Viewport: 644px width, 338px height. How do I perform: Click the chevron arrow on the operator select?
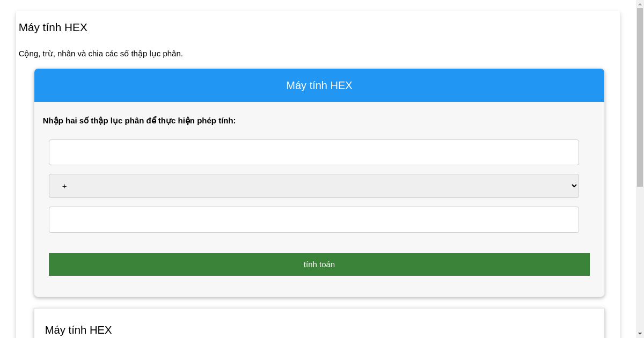click(x=574, y=186)
